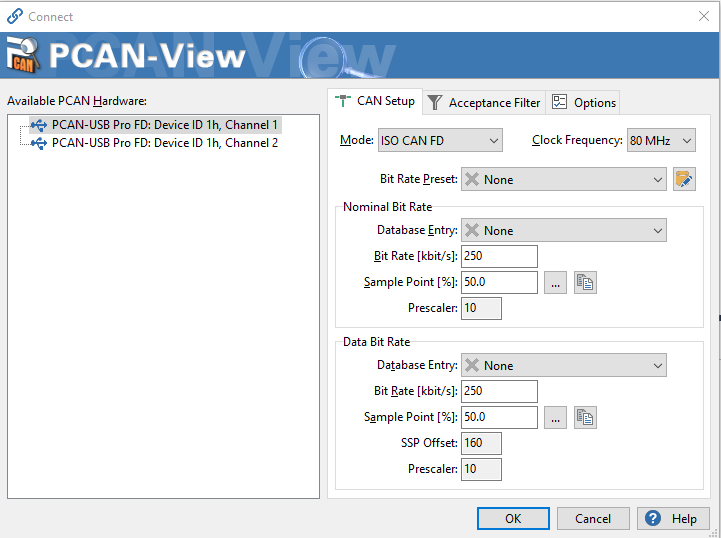
Task: Expand the Bit Rate Preset dropdown
Action: [x=564, y=179]
